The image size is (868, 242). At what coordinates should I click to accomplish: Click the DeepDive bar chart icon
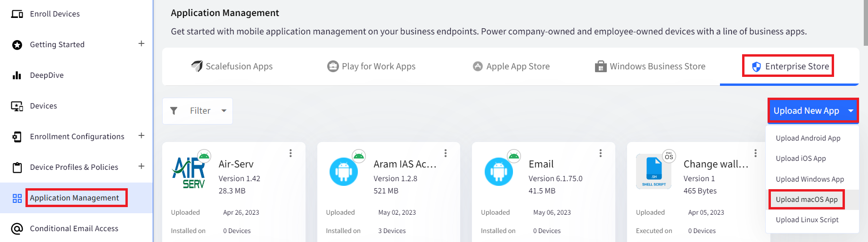17,75
